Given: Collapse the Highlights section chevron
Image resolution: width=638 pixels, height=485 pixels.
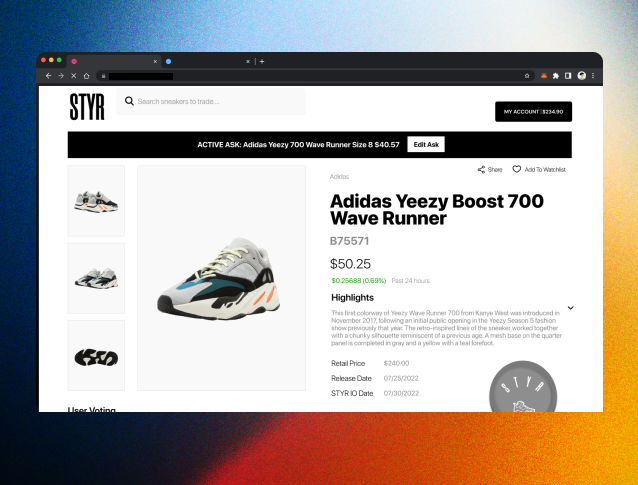Looking at the screenshot, I should click(570, 308).
